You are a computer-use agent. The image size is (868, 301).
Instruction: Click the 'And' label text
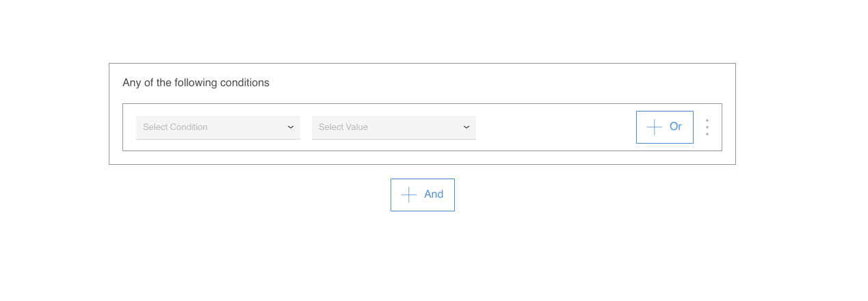(x=434, y=194)
